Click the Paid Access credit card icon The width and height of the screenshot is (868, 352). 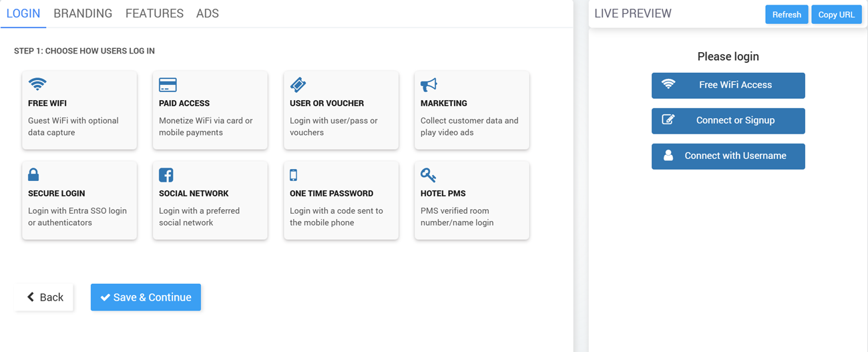(x=168, y=85)
